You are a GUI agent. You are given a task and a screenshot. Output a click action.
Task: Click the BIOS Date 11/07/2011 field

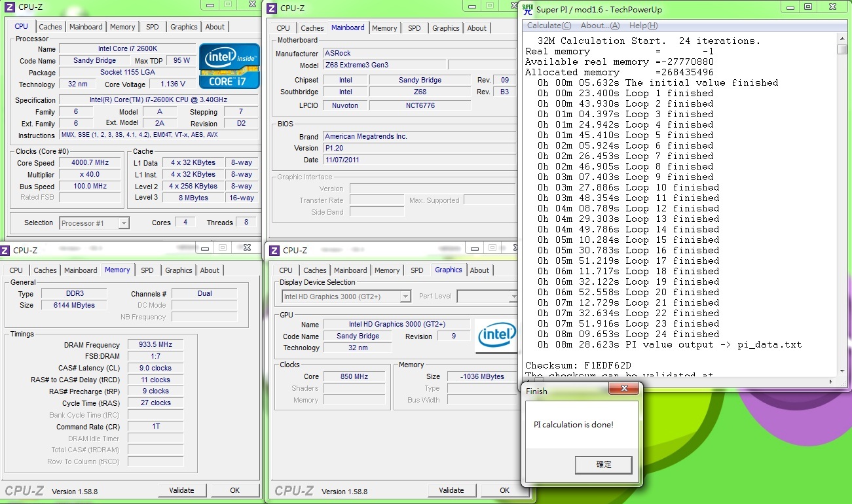(419, 160)
